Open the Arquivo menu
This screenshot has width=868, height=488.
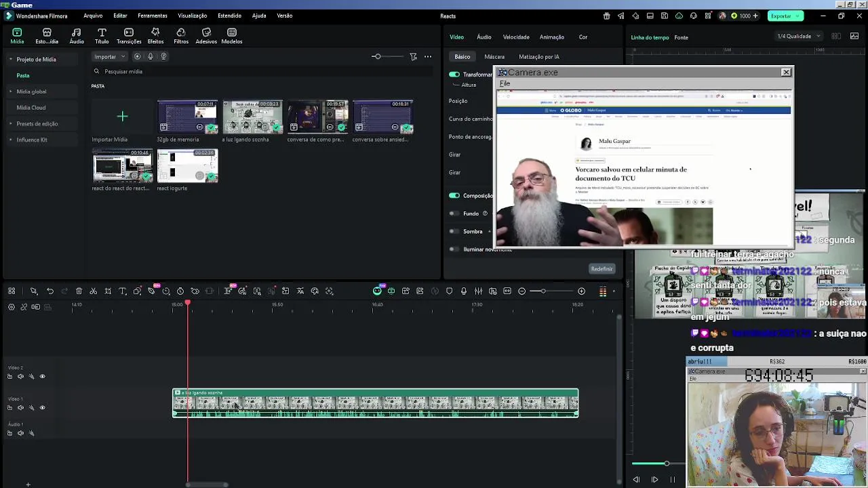coord(93,16)
